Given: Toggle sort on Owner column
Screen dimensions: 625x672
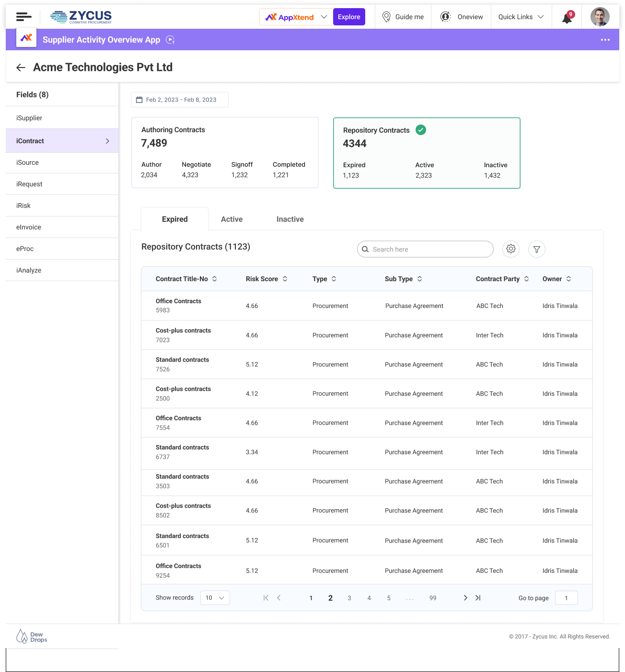Looking at the screenshot, I should pos(568,279).
